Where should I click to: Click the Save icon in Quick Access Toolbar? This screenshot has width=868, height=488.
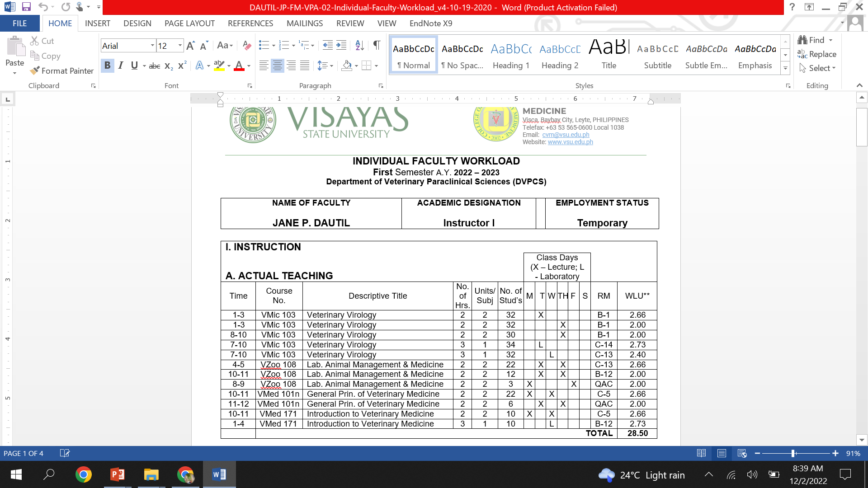point(26,7)
